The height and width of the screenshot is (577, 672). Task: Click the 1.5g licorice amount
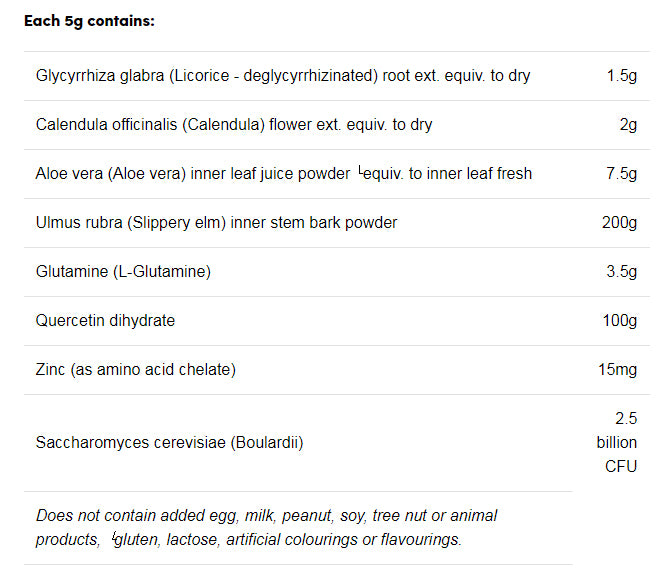(621, 76)
